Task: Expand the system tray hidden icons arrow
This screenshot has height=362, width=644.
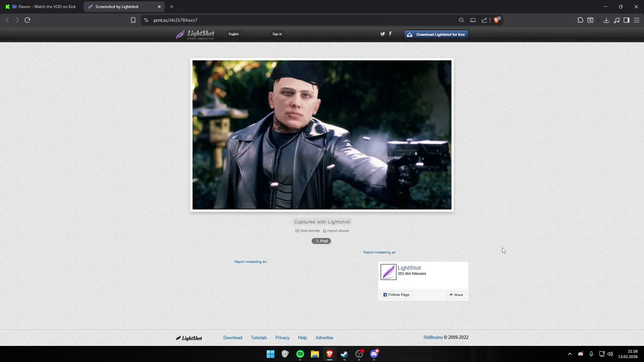Action: (x=570, y=354)
